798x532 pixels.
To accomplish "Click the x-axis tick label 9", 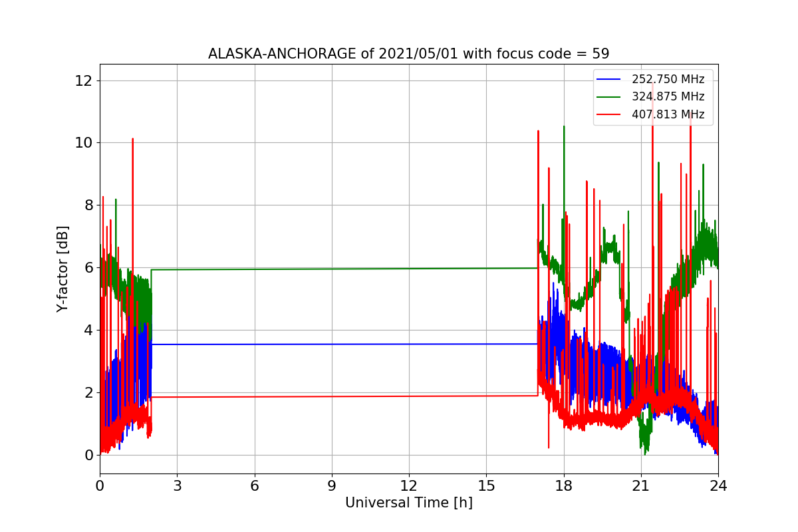I will [x=332, y=486].
